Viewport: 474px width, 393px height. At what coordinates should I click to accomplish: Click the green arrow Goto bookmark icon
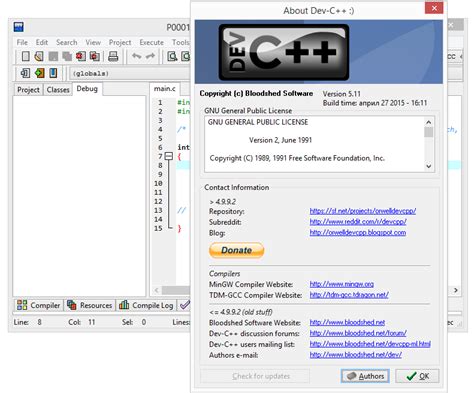[x=40, y=73]
